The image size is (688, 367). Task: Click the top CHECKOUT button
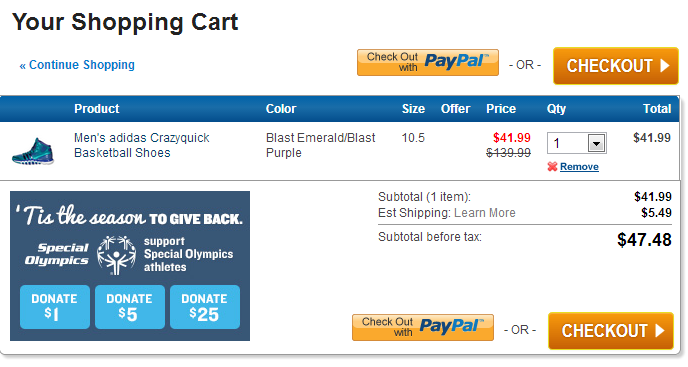click(x=616, y=66)
